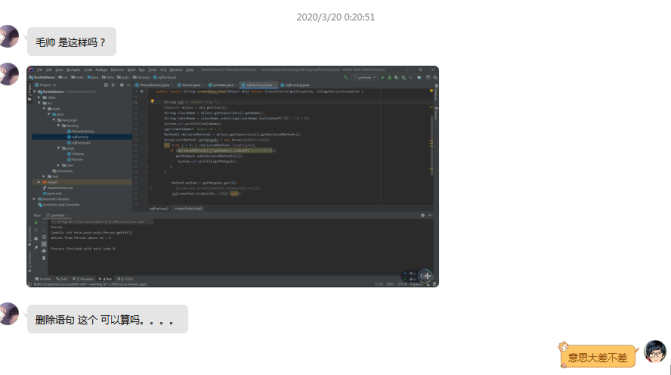Build project using the hammer icon

pyautogui.click(x=346, y=77)
